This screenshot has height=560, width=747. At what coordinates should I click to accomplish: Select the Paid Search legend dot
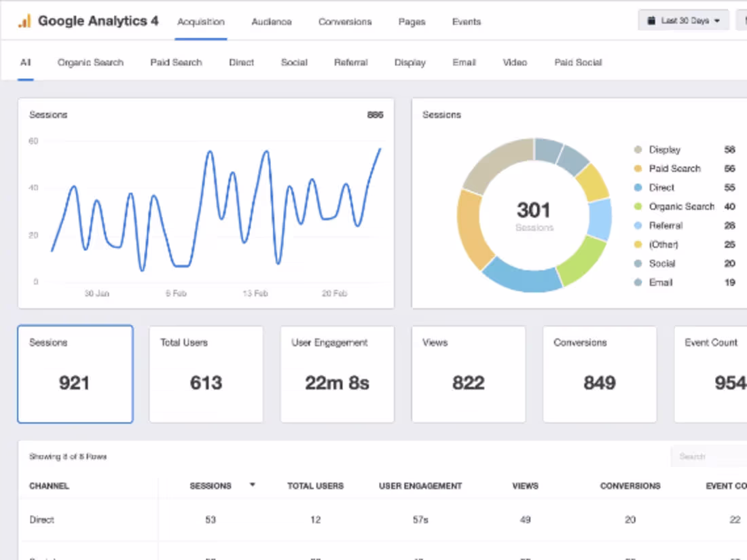[x=638, y=168]
